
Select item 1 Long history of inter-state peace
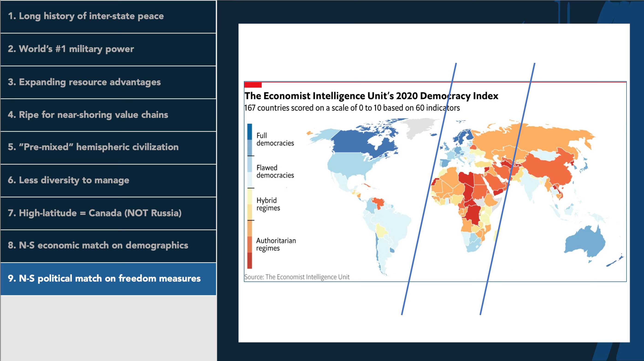pyautogui.click(x=108, y=17)
